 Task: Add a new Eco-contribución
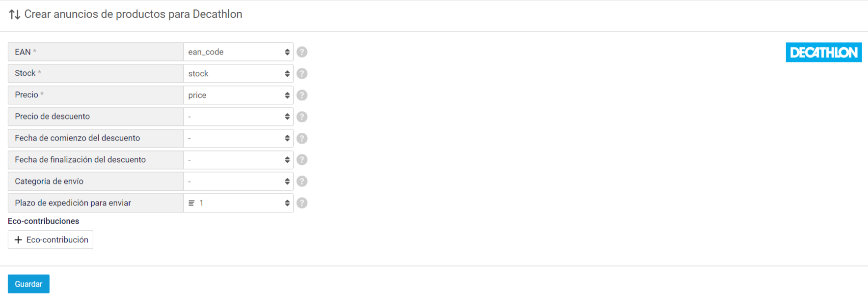coord(51,240)
